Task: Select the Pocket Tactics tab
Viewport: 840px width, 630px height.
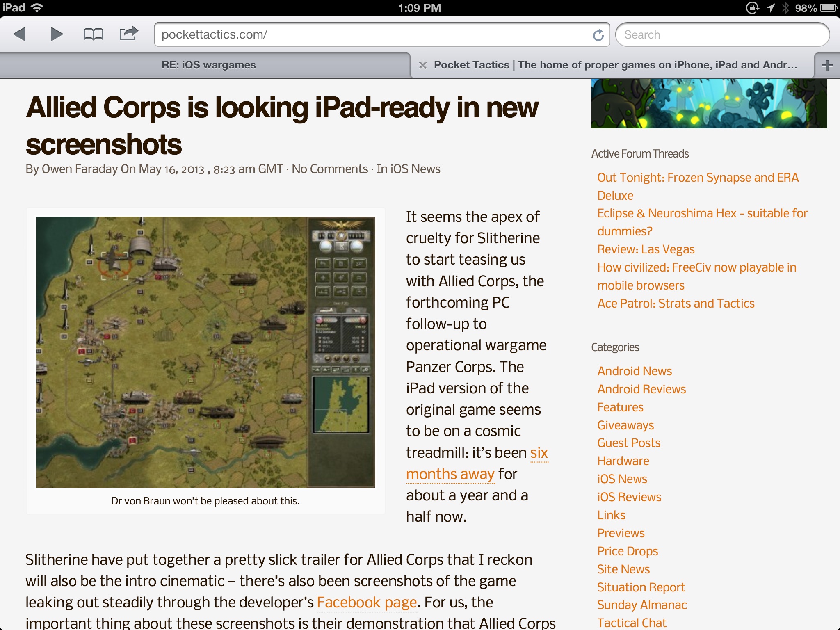Action: tap(615, 65)
